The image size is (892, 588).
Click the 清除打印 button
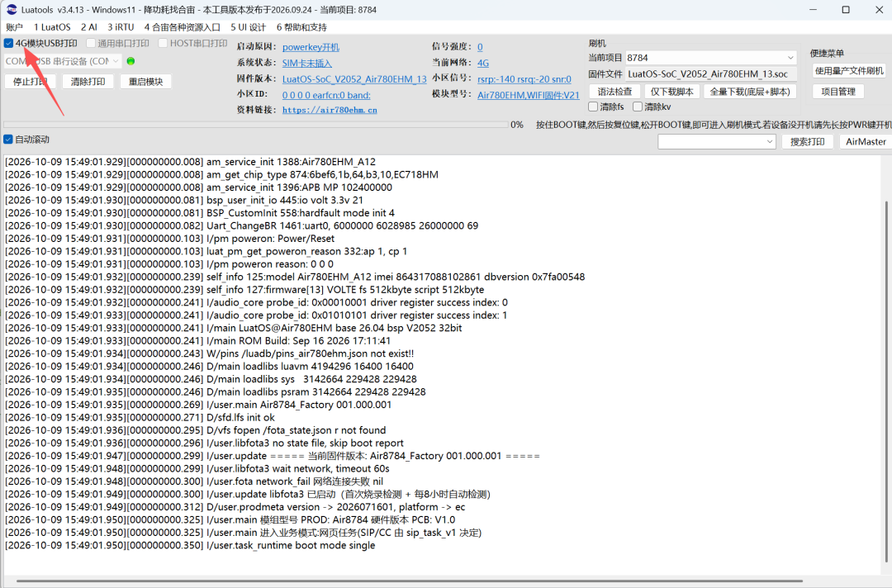coord(88,82)
